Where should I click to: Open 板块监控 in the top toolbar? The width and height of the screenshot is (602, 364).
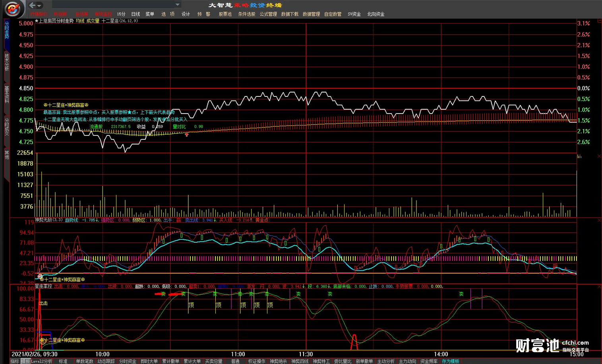[103, 14]
